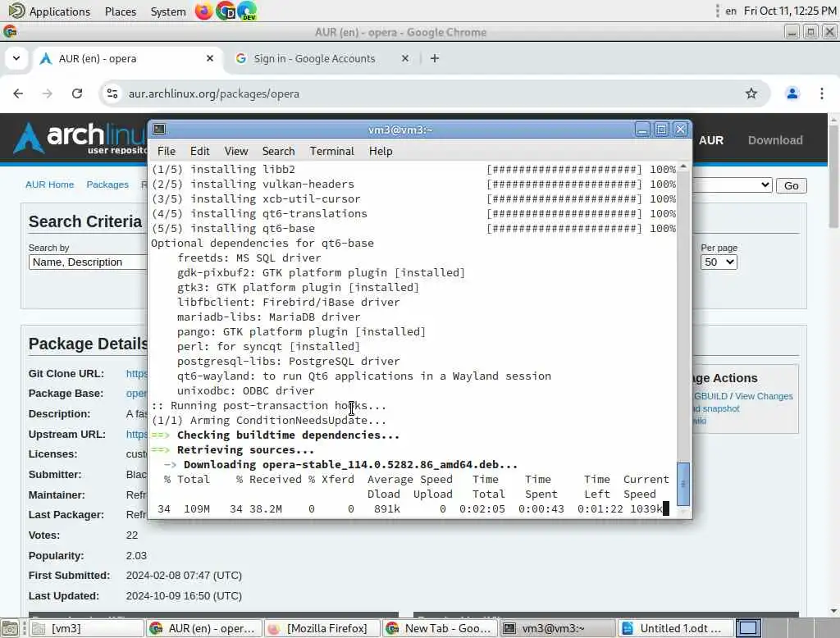Click terminal scrollbar up arrow
This screenshot has height=638, width=840.
click(x=683, y=167)
